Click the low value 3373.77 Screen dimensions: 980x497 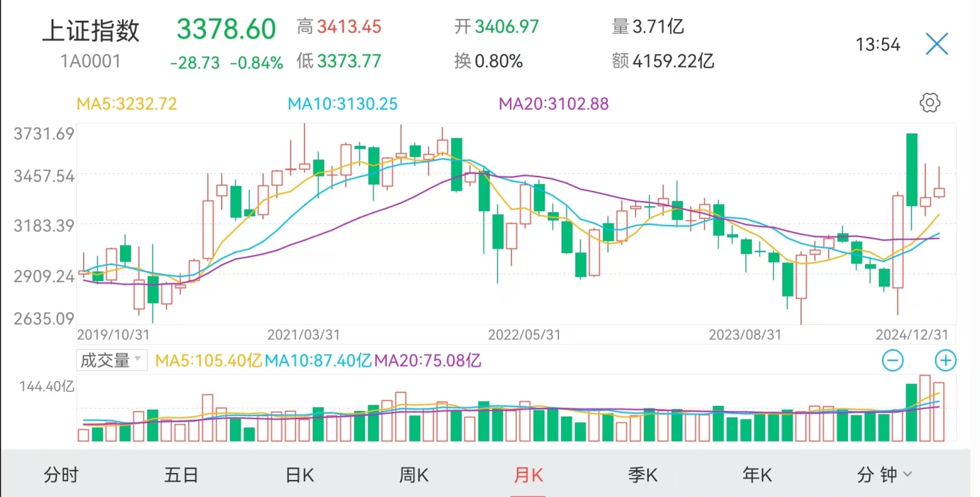[349, 61]
